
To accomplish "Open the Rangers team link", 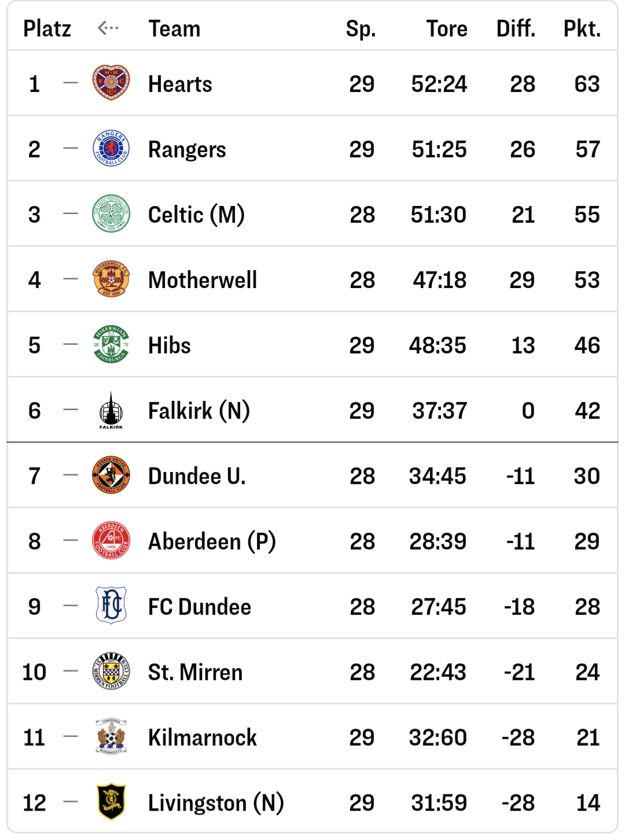I will pyautogui.click(x=187, y=150).
